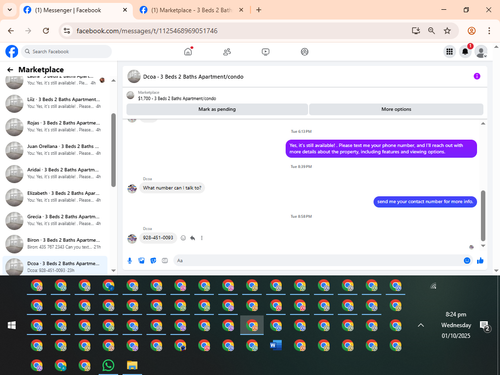
Task: Open the tab search dropdown arrow
Action: 10,10
